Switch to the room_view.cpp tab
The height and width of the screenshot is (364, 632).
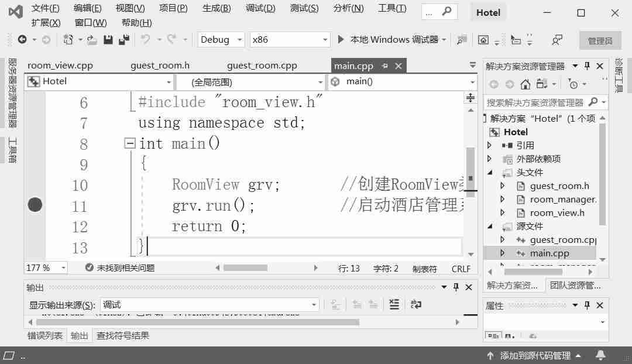60,66
